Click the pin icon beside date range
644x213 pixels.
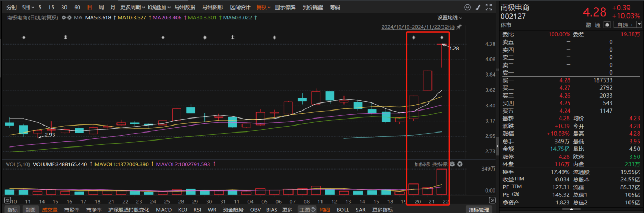tap(459, 27)
